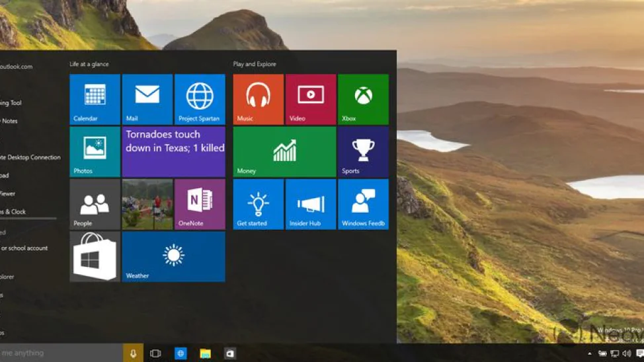Launch the Music tile
This screenshot has height=362, width=644.
[259, 99]
